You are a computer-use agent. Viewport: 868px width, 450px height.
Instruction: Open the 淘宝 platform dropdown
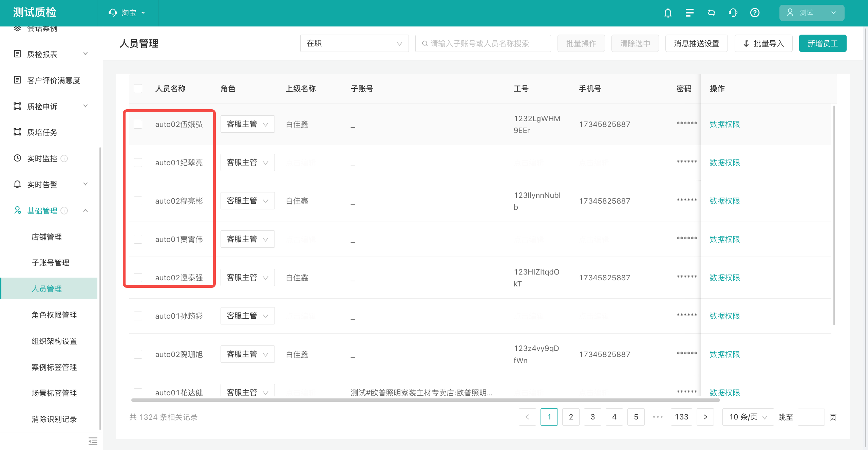(128, 13)
